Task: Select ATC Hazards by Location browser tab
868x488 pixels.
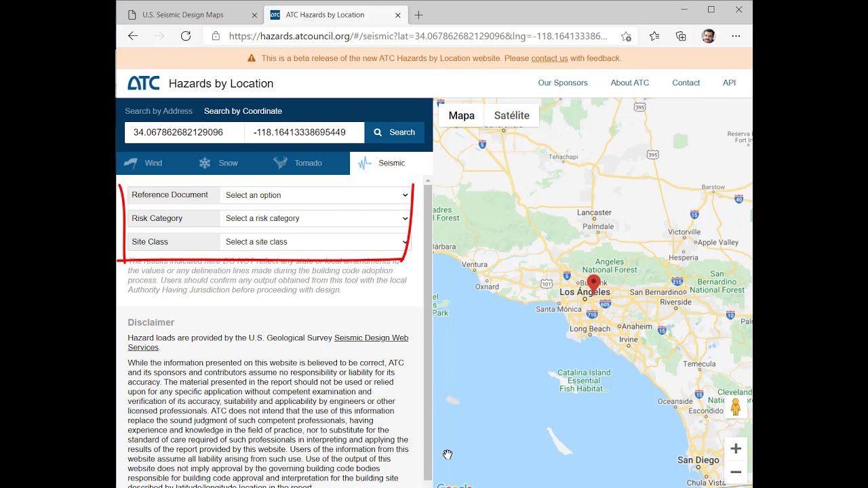Action: [x=335, y=15]
